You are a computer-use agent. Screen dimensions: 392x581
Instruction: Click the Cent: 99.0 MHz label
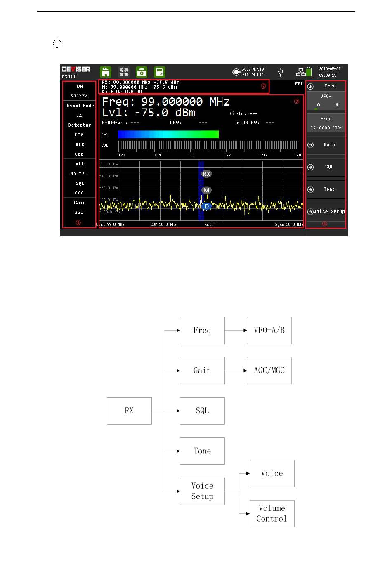[111, 224]
